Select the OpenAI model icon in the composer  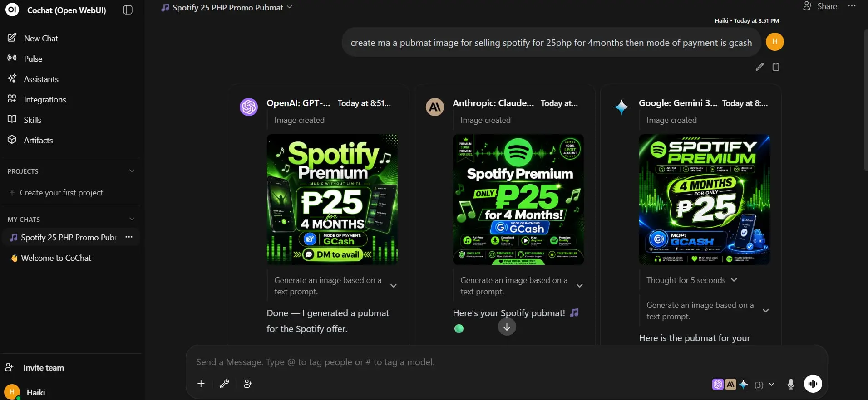[x=717, y=385]
